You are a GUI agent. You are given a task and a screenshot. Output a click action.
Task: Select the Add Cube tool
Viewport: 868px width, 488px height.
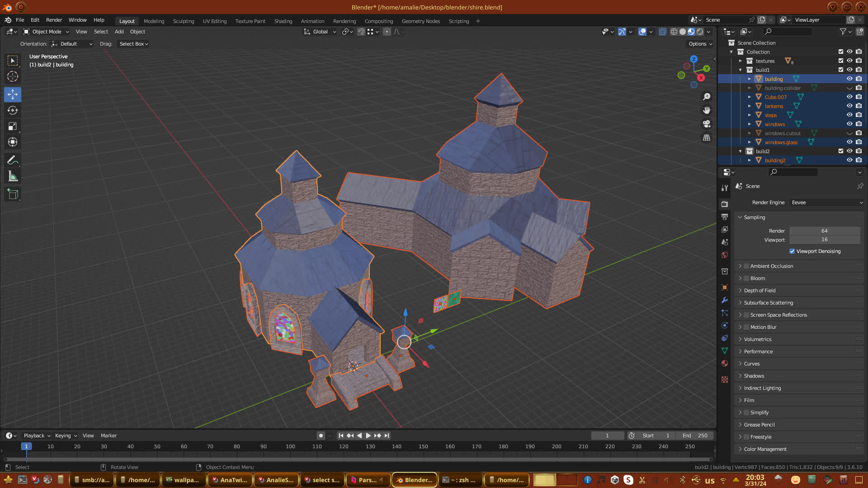point(13,194)
